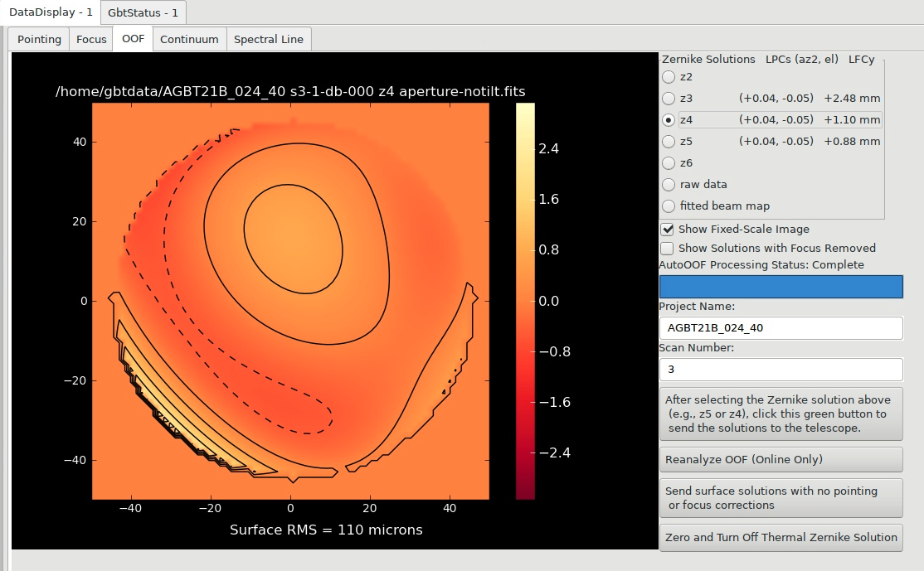Click the 2.4 colorbar tick label

(548, 149)
